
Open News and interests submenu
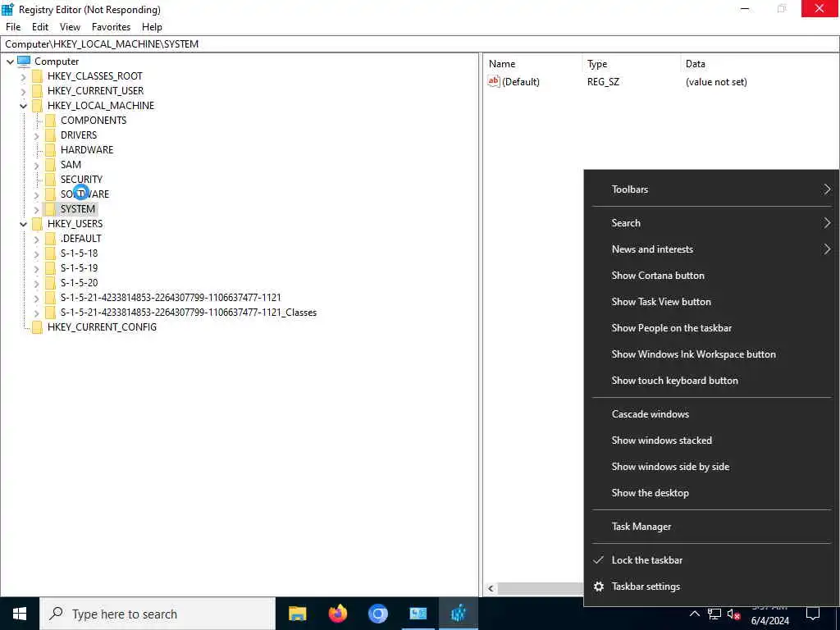coord(711,249)
